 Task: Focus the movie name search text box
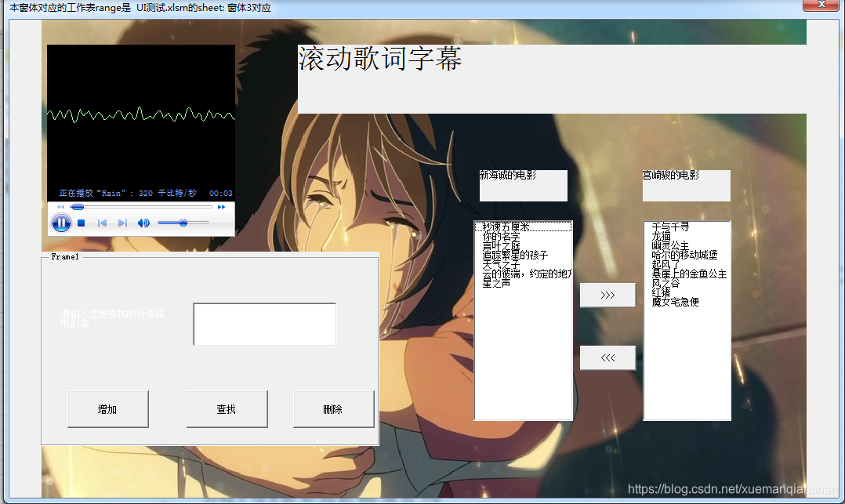coord(265,324)
